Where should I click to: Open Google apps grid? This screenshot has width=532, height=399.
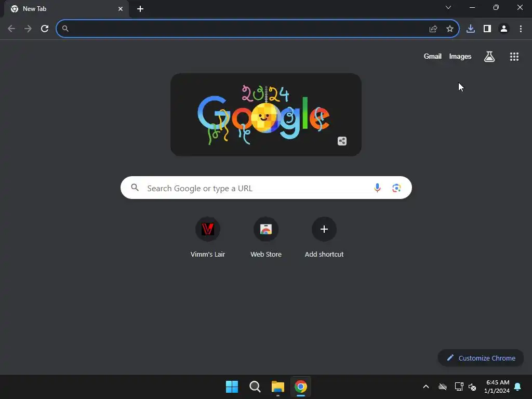514,57
